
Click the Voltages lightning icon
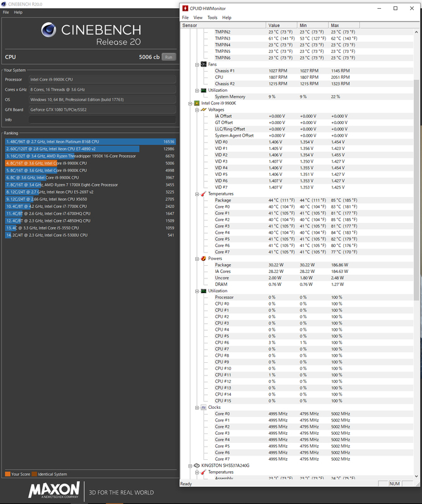pos(203,110)
